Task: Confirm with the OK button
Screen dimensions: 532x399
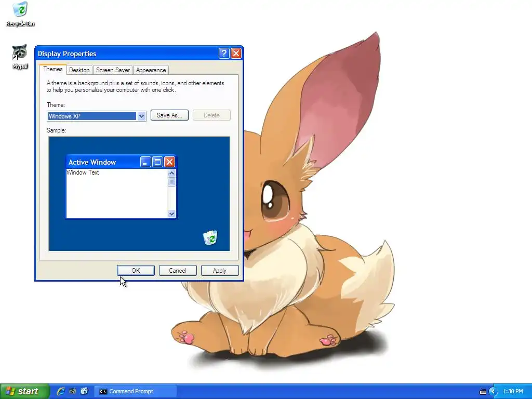Action: coord(136,270)
